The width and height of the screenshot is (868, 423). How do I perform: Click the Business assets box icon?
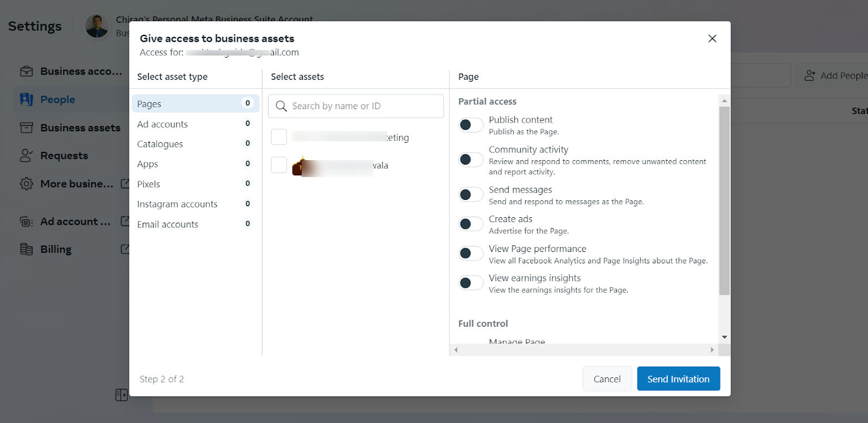pyautogui.click(x=27, y=128)
